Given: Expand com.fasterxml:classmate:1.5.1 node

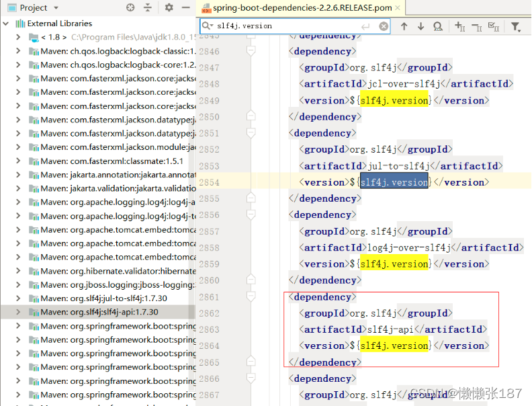Looking at the screenshot, I should click(x=18, y=161).
